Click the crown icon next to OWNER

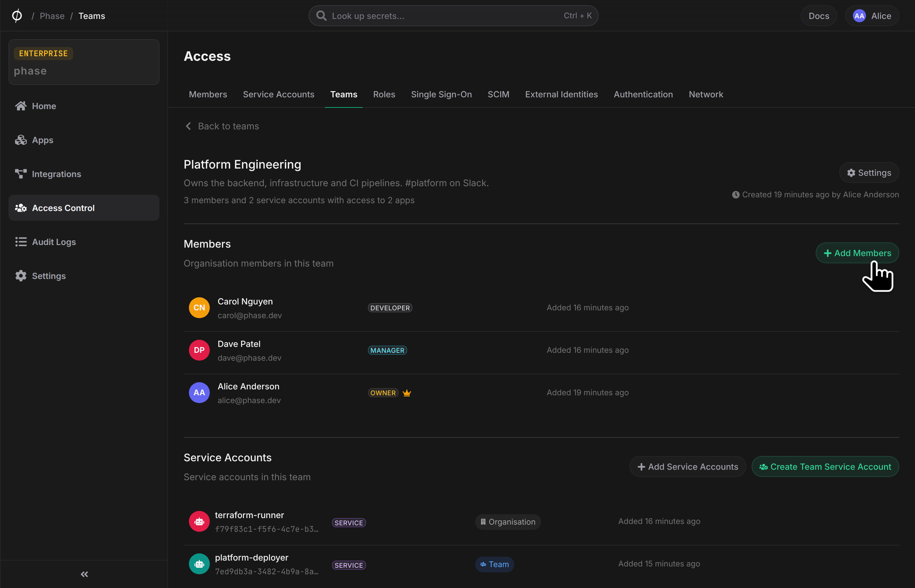(x=407, y=393)
